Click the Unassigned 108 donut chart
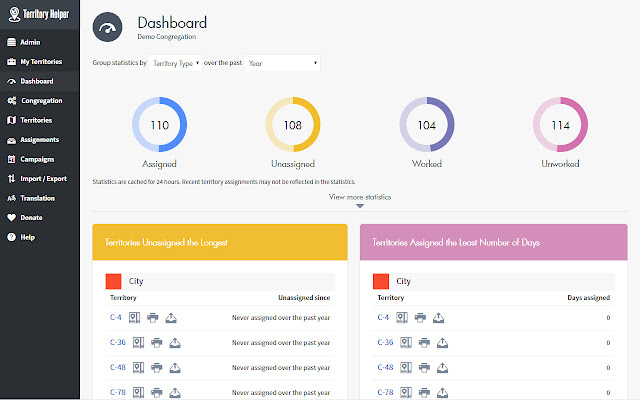 [x=293, y=124]
